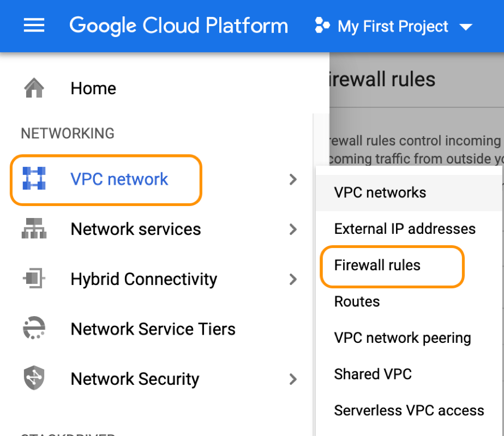504x436 pixels.
Task: Expand the Network Security submenu chevron
Action: pyautogui.click(x=293, y=379)
